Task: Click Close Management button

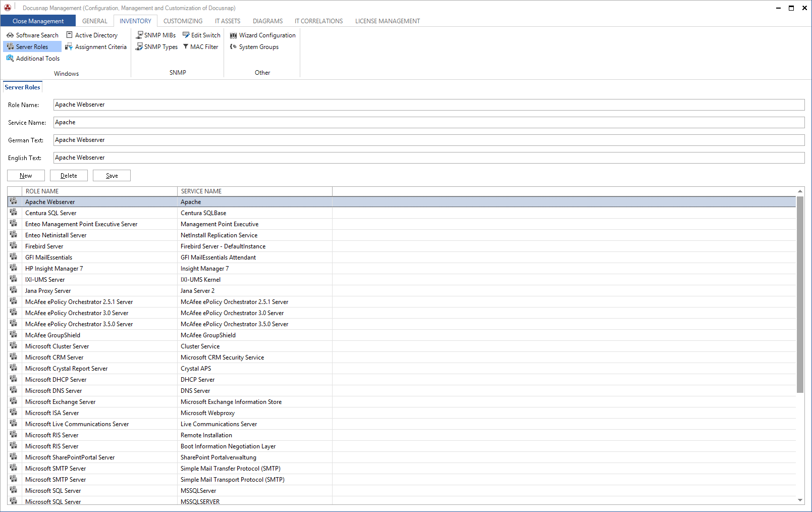Action: 38,21
